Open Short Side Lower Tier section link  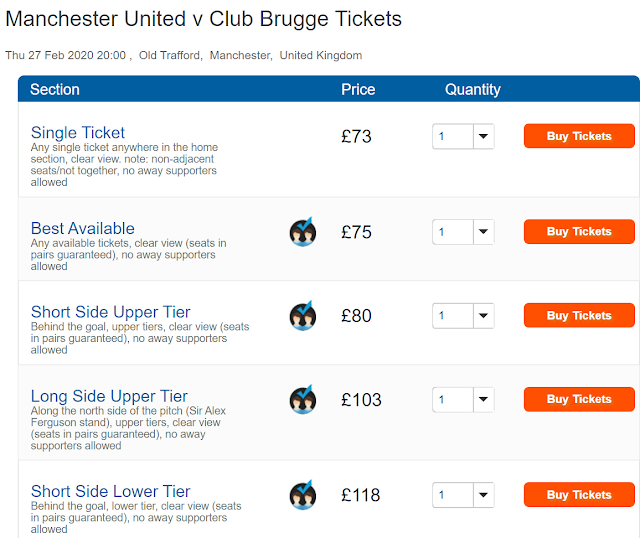[111, 491]
